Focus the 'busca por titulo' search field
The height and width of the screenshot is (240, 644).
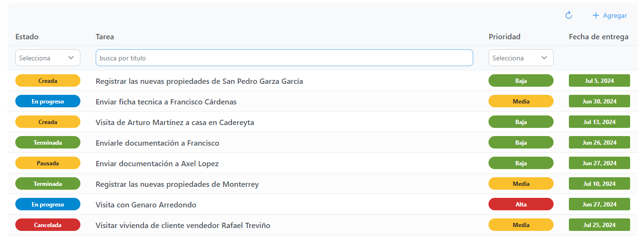tap(284, 58)
